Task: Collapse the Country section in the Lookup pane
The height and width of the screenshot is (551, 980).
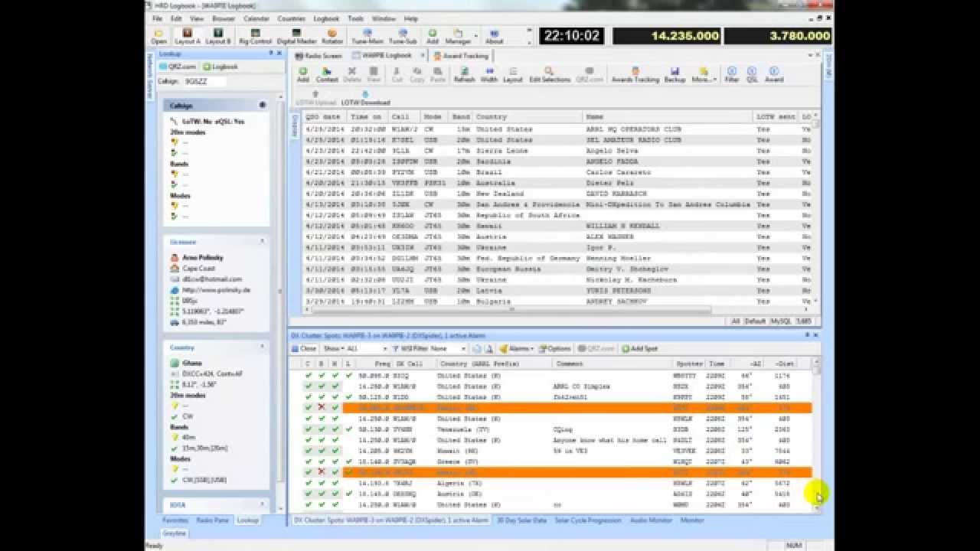Action: click(x=262, y=347)
